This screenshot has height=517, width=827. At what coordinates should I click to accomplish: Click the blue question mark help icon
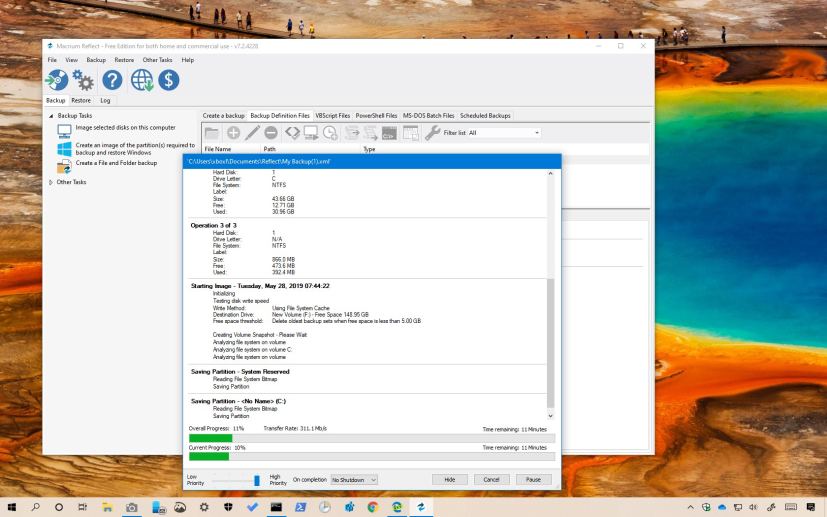[113, 80]
